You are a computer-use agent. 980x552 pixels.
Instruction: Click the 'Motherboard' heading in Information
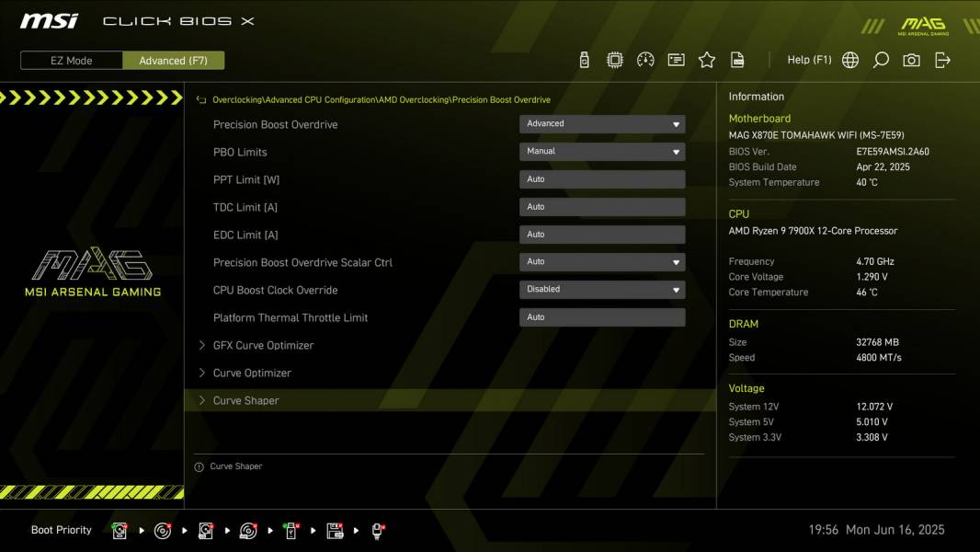click(759, 119)
